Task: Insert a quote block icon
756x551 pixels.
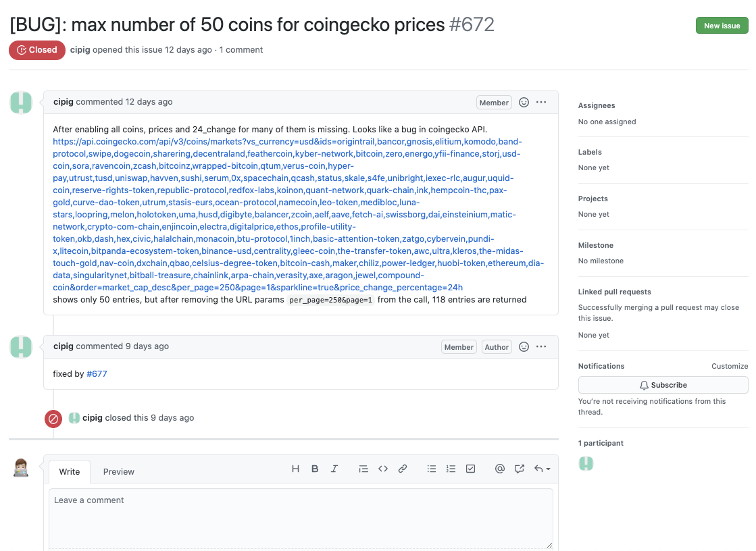Action: (363, 469)
